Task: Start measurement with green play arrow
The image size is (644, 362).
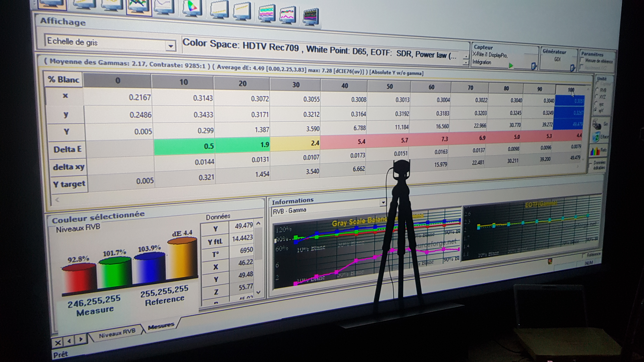Action: pyautogui.click(x=511, y=65)
